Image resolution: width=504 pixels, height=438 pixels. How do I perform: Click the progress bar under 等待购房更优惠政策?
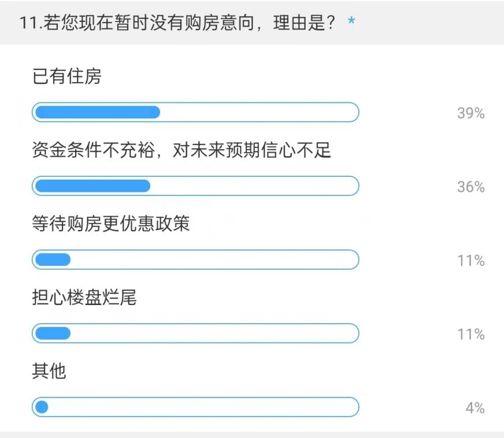(x=195, y=259)
